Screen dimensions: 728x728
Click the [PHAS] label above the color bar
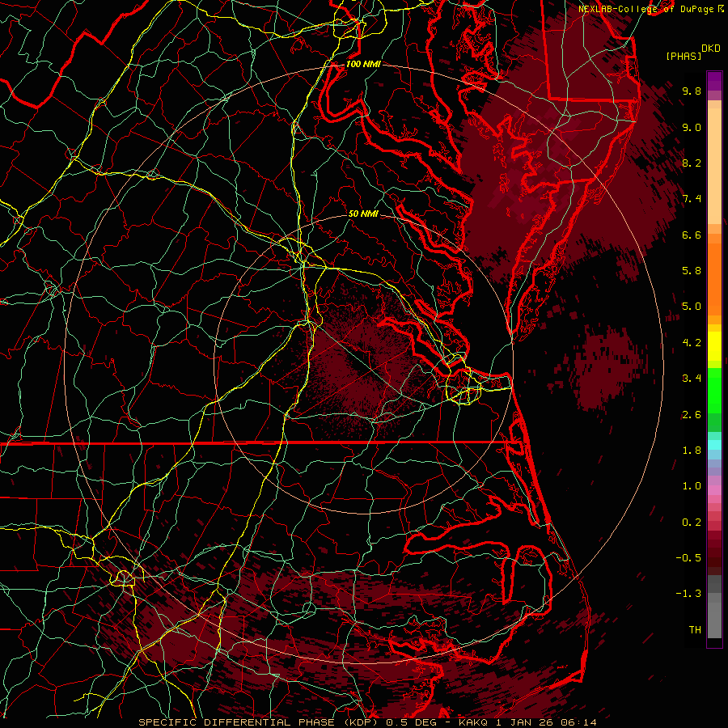(x=684, y=57)
